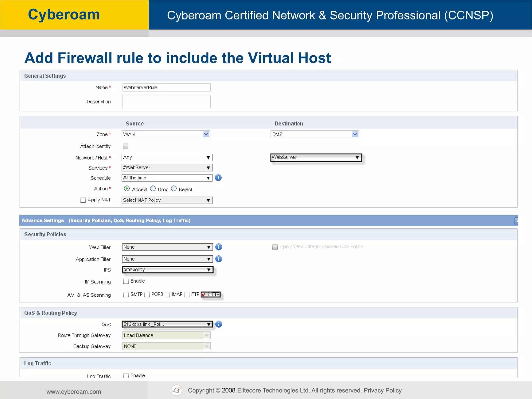
Task: Open Web Filter None dropdown
Action: (x=167, y=247)
